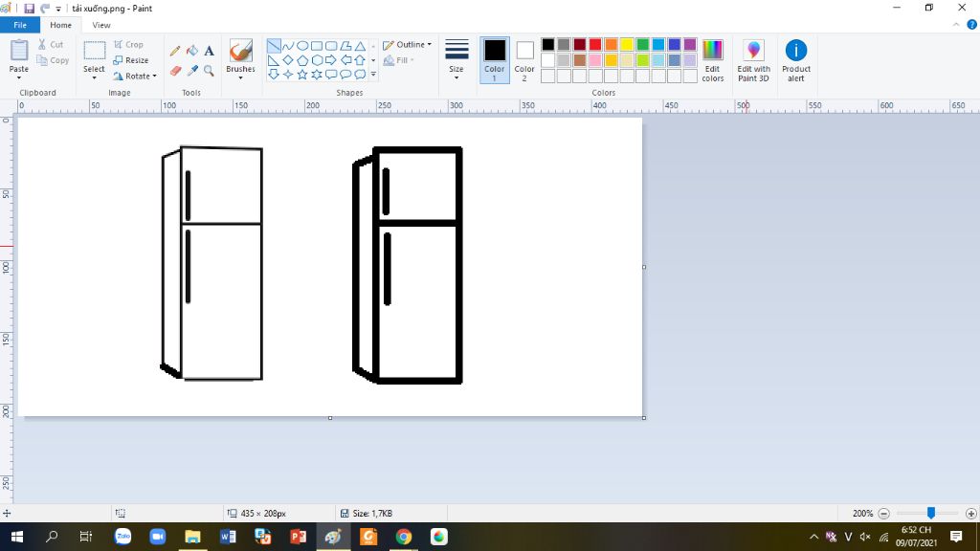Select the Eraser tool
The width and height of the screenshot is (980, 551).
175,71
